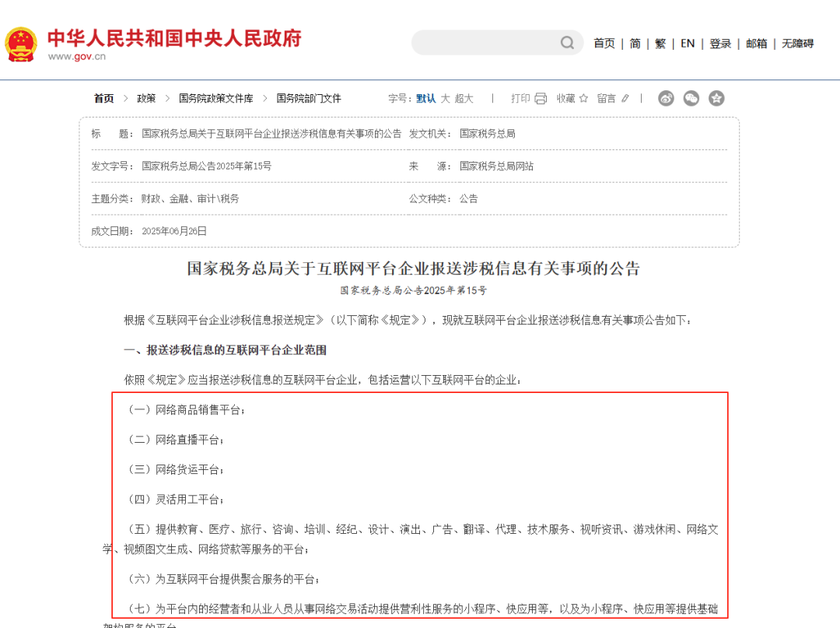Click the QZone star share icon
Image resolution: width=840 pixels, height=628 pixels.
[x=716, y=98]
